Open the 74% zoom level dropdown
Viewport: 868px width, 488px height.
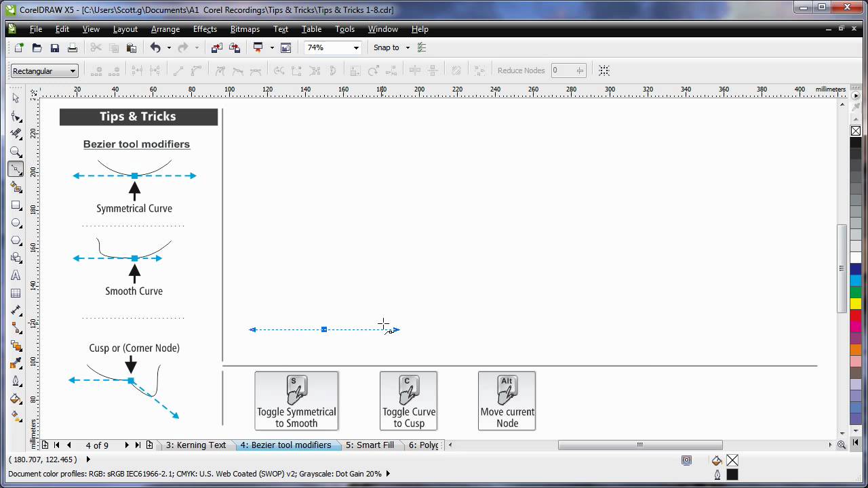[356, 47]
